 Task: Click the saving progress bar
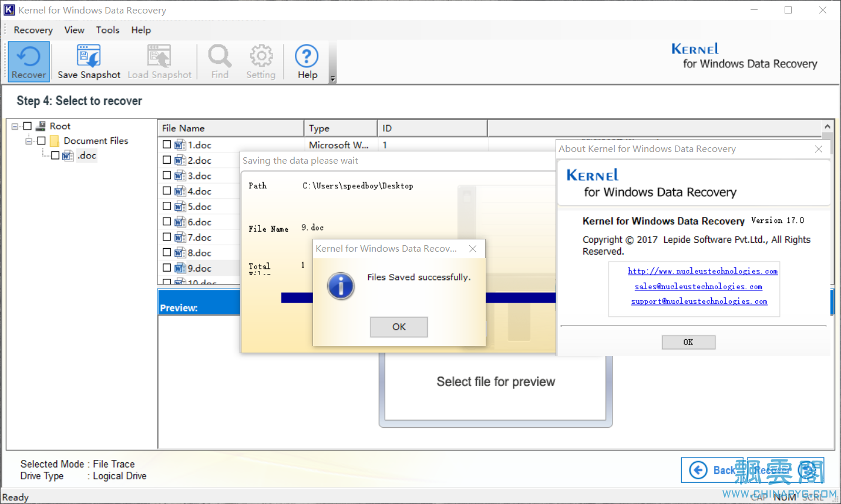418,297
